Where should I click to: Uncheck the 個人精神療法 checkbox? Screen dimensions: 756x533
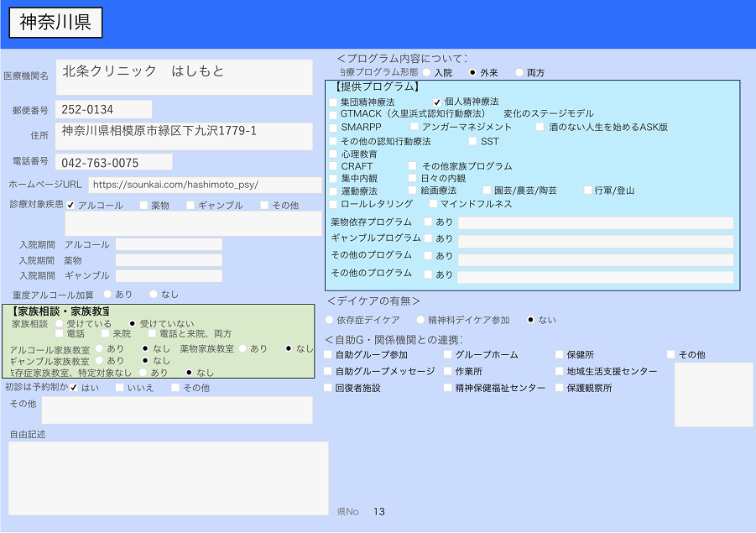click(437, 102)
